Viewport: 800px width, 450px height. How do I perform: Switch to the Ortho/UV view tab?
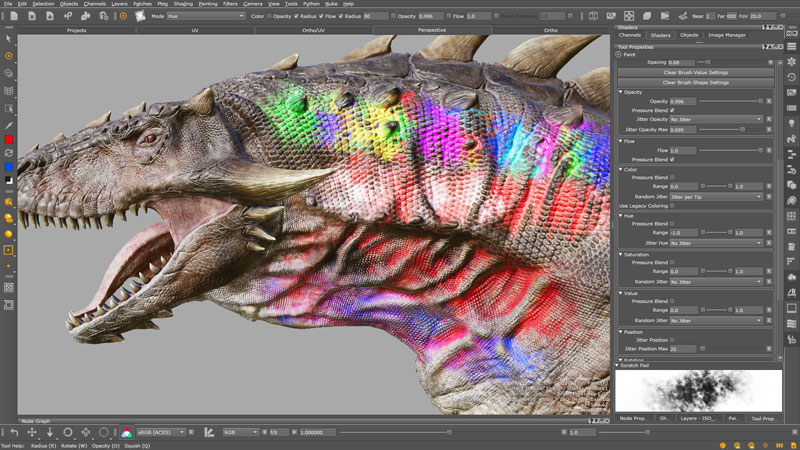[x=313, y=30]
